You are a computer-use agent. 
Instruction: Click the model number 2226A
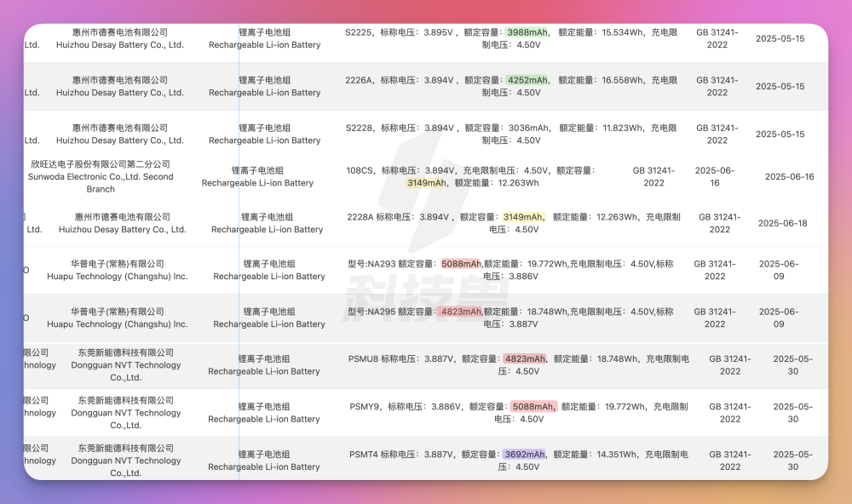(x=359, y=80)
